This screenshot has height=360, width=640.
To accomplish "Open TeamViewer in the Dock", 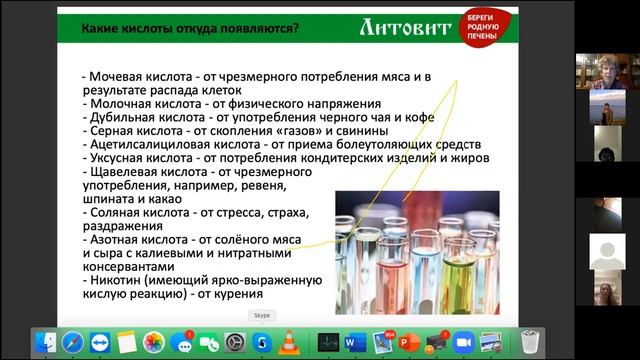I will (x=100, y=342).
